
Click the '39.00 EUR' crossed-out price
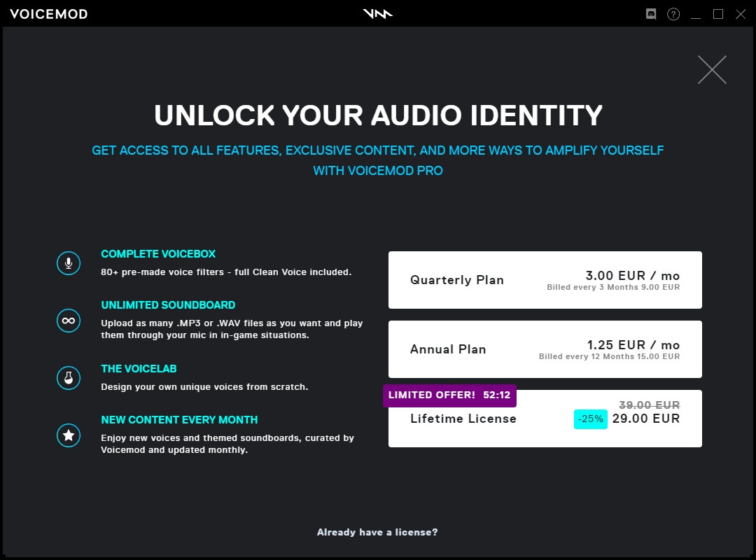pyautogui.click(x=650, y=405)
